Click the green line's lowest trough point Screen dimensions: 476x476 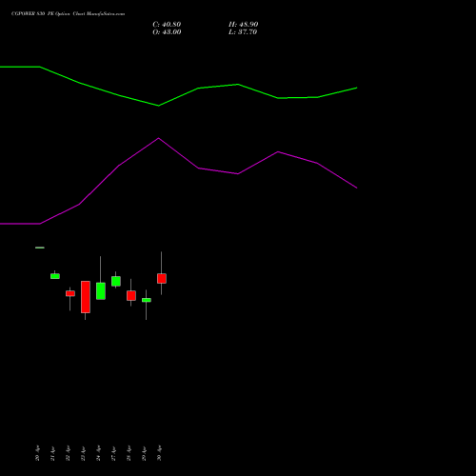(159, 106)
